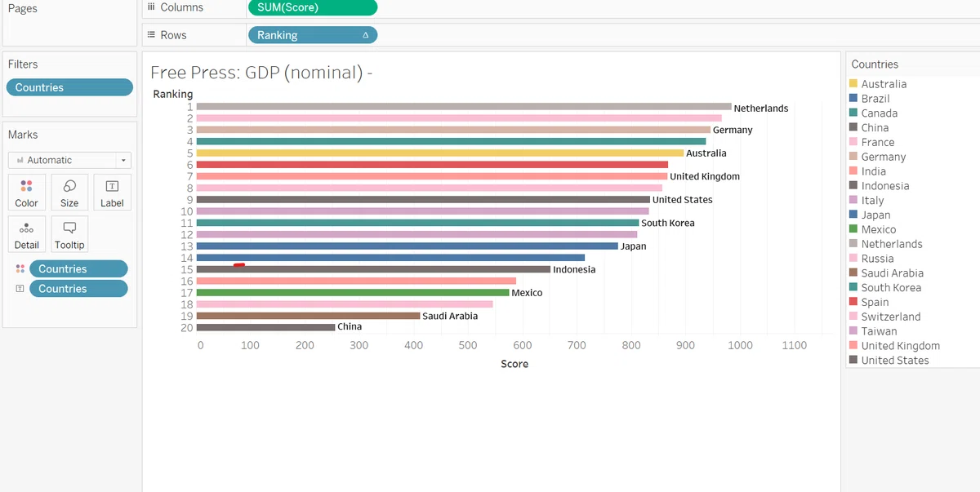Click the label icon beside Countries pill

tap(20, 289)
